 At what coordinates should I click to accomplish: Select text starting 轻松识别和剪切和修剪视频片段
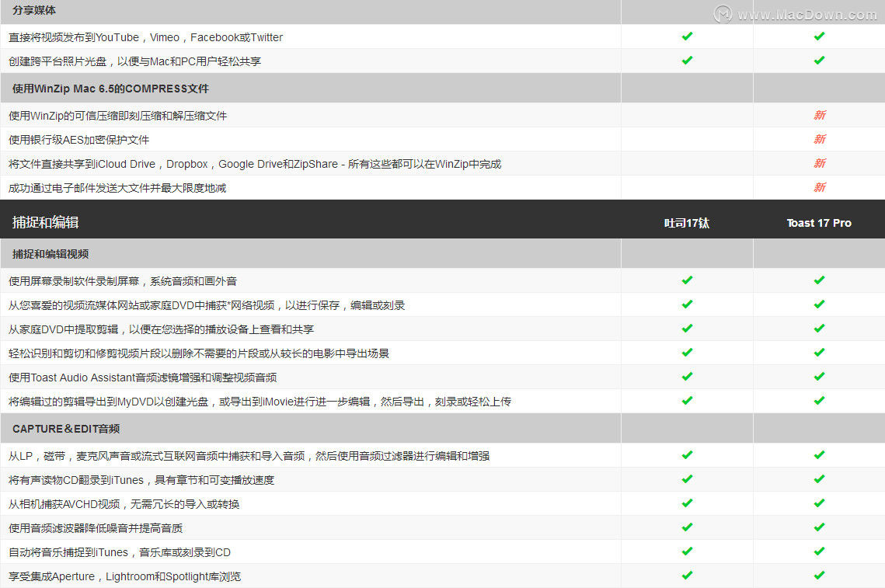click(199, 353)
